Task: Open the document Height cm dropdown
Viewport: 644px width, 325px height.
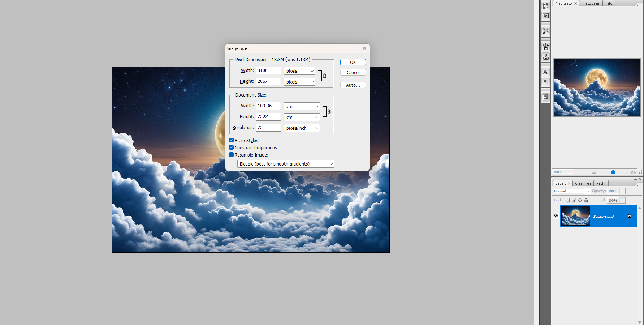Action: click(x=302, y=117)
